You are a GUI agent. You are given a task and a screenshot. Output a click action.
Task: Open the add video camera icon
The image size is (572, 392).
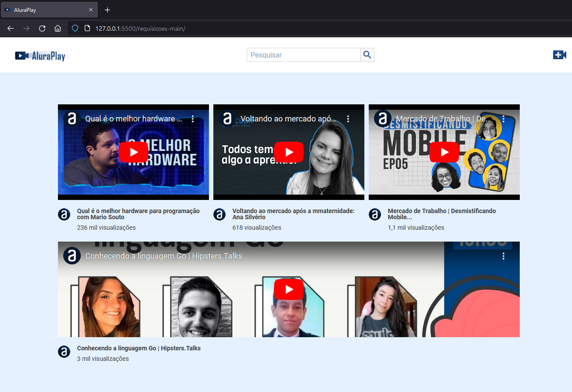point(559,55)
